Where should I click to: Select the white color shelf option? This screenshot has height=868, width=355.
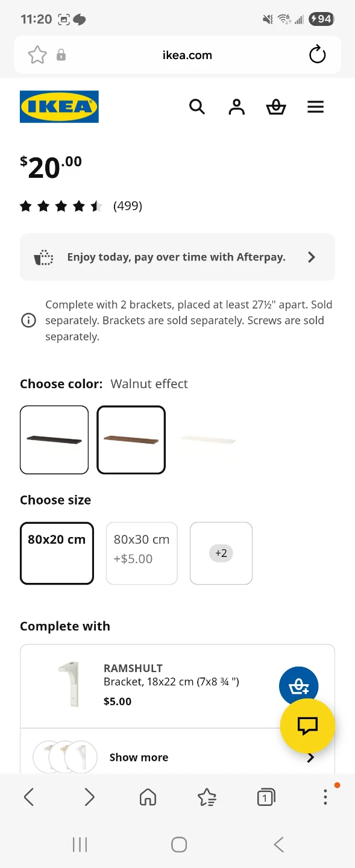click(208, 440)
